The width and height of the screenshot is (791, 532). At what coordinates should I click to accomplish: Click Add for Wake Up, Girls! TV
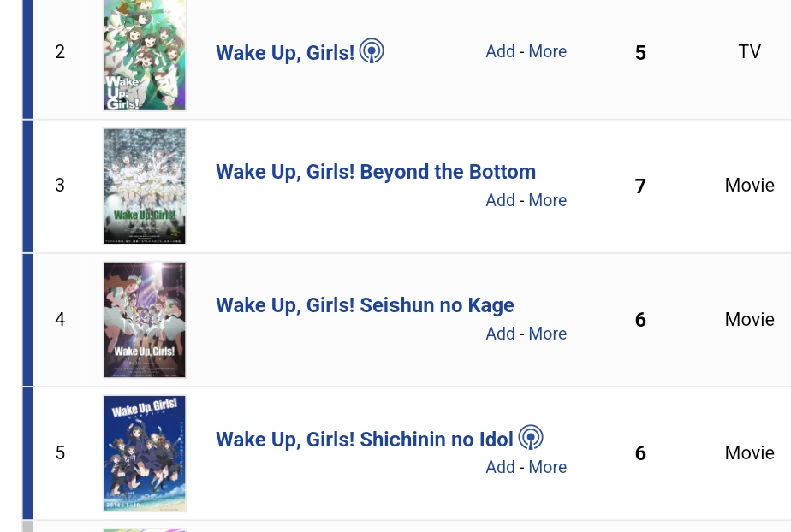pos(500,51)
